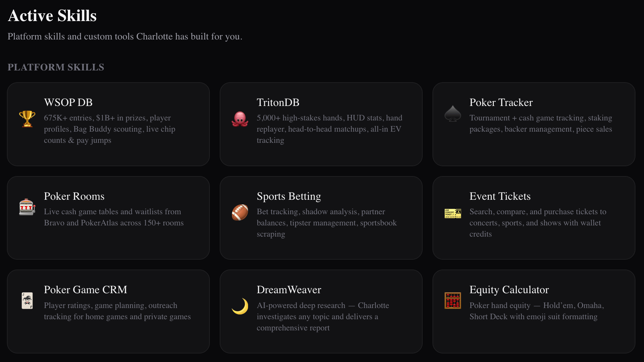Screen dimensions: 644x362
Task: Click the slot machine icon for Poker Rooms
Action: pyautogui.click(x=27, y=207)
